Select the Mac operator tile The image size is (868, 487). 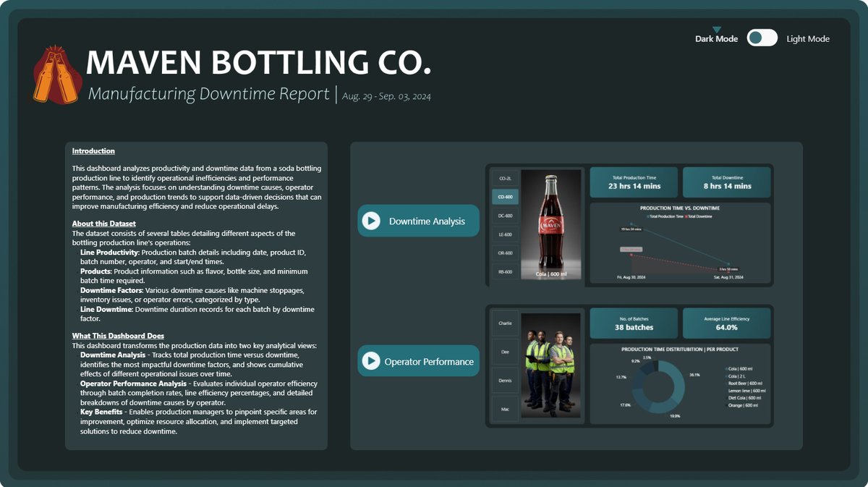[503, 409]
